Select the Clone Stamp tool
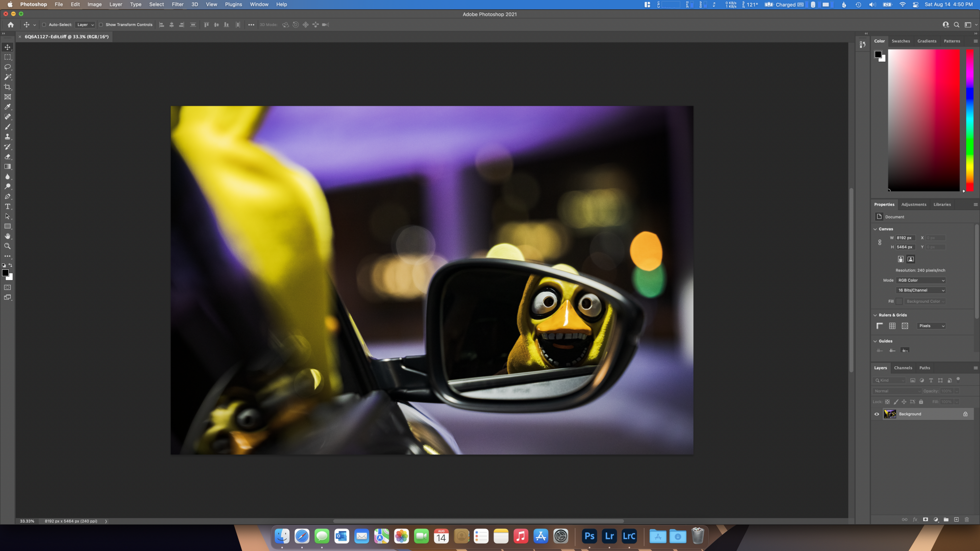The height and width of the screenshot is (551, 980). (7, 137)
